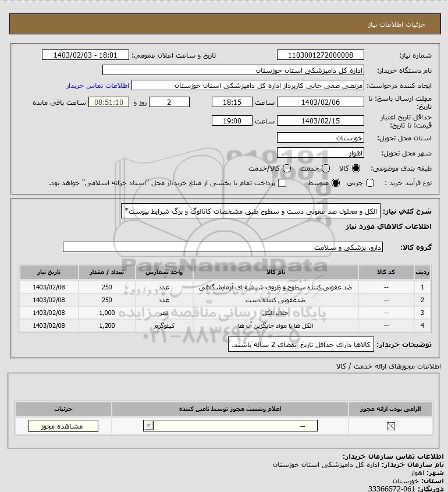Screen dimensions: 448x492
Task: Toggle the mandatory permit checkbox
Action: pyautogui.click(x=390, y=426)
